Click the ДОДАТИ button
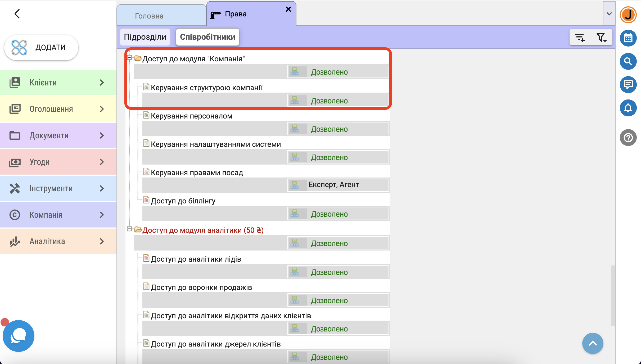Screen dimensions: 641x364 pyautogui.click(x=41, y=47)
